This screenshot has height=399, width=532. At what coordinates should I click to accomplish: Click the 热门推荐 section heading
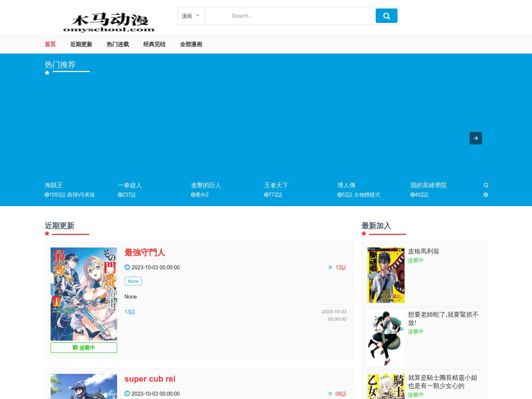60,65
